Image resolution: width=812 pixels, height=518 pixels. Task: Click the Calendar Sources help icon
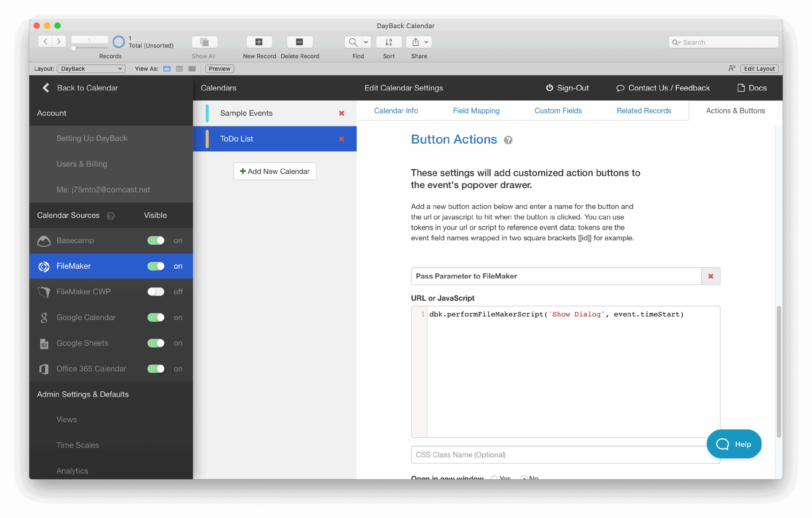pyautogui.click(x=111, y=216)
